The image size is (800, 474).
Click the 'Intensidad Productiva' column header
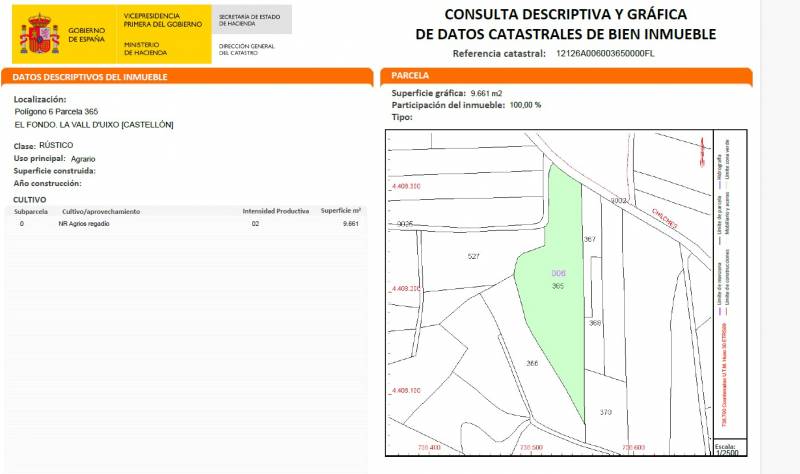[x=276, y=211]
